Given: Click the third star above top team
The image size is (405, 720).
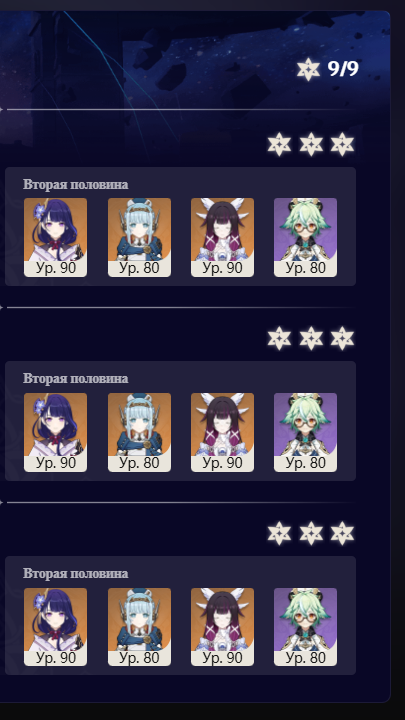Looking at the screenshot, I should click(x=342, y=144).
